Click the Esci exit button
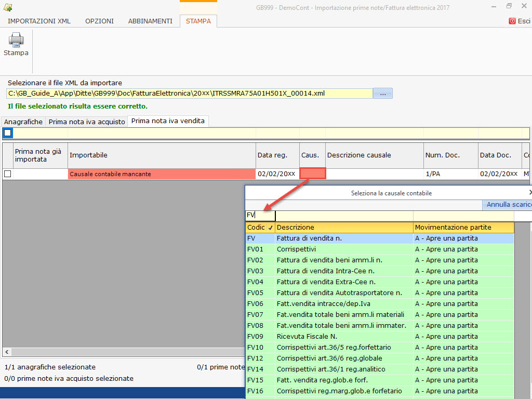Screen dimensions: 532x399 click(x=519, y=21)
